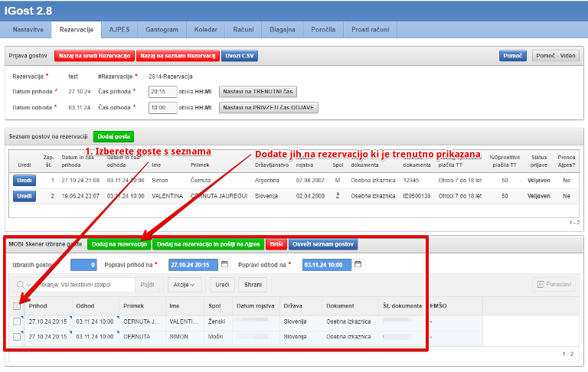Open the Koledar tab
588x372 pixels.
click(x=204, y=29)
